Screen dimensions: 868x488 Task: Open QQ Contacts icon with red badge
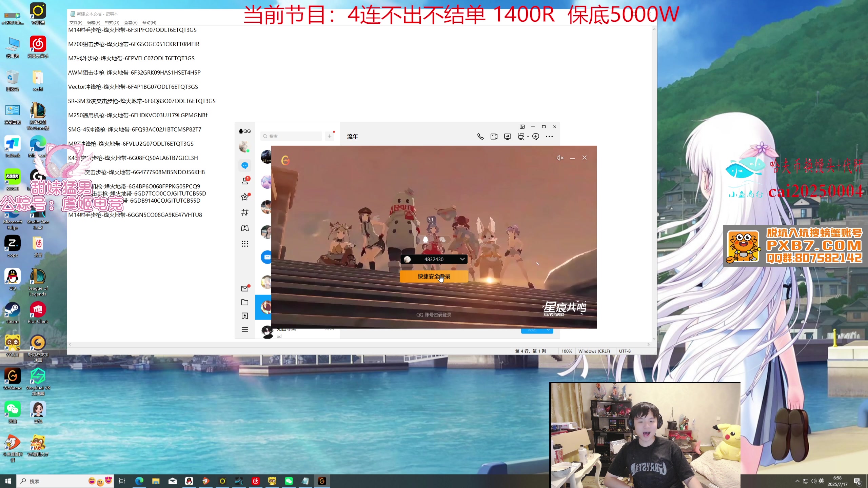[x=245, y=181]
